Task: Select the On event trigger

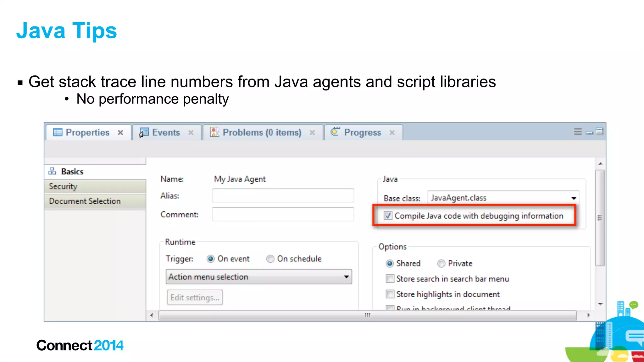Action: pyautogui.click(x=211, y=259)
